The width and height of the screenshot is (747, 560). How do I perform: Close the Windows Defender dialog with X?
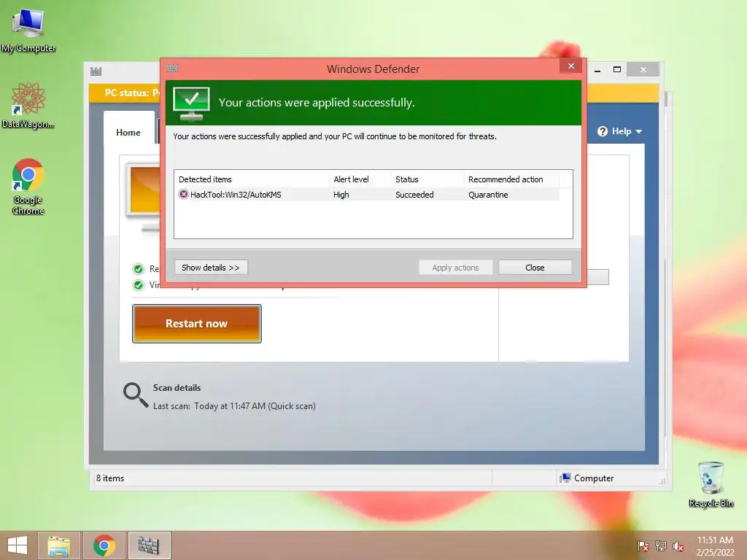pos(570,66)
